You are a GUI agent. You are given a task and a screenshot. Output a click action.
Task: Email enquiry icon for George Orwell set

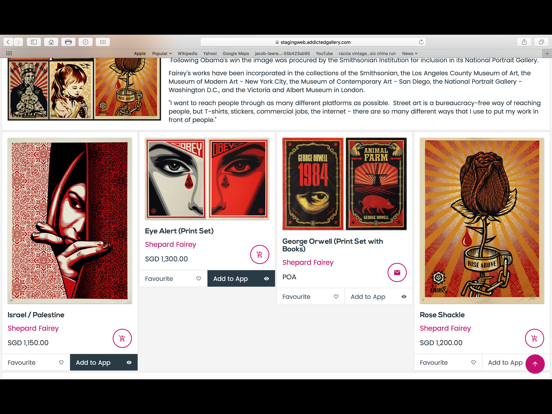point(397,272)
